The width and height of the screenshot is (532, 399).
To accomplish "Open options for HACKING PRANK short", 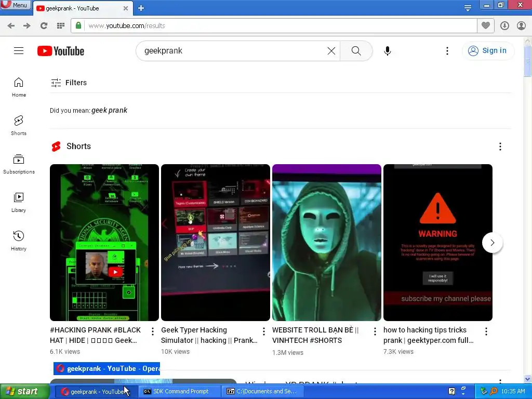I will (x=153, y=331).
